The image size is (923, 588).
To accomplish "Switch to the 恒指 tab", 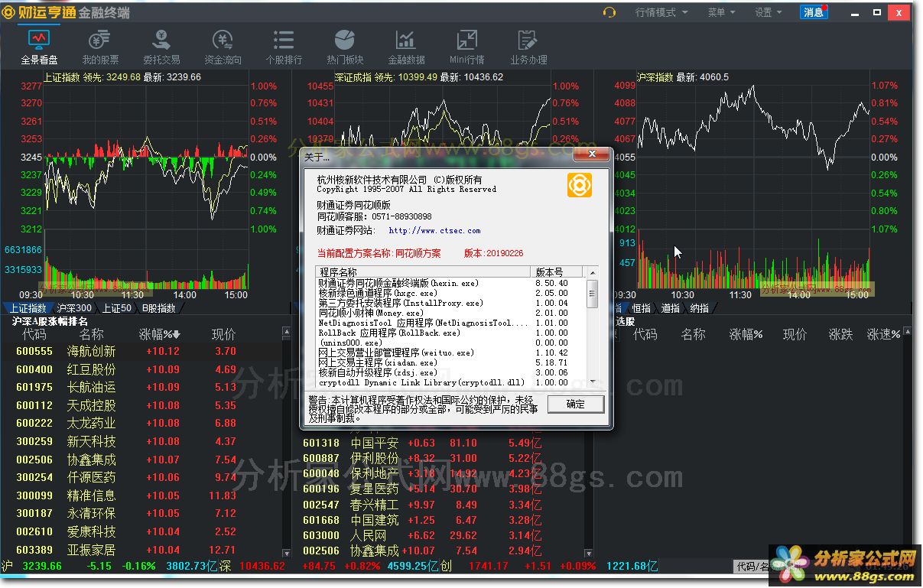I will pos(641,308).
